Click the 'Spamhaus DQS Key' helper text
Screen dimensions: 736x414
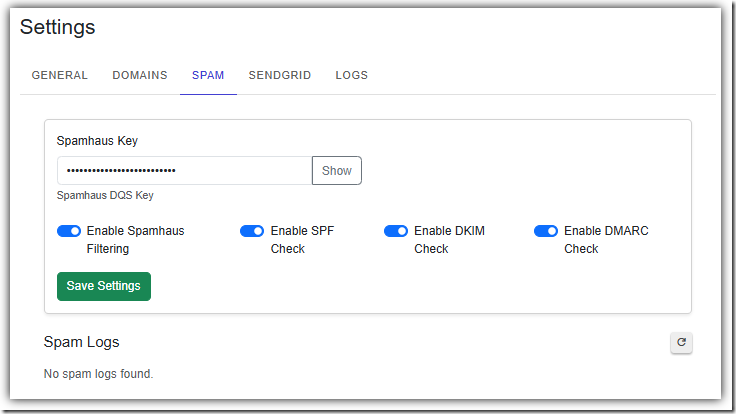(x=105, y=195)
